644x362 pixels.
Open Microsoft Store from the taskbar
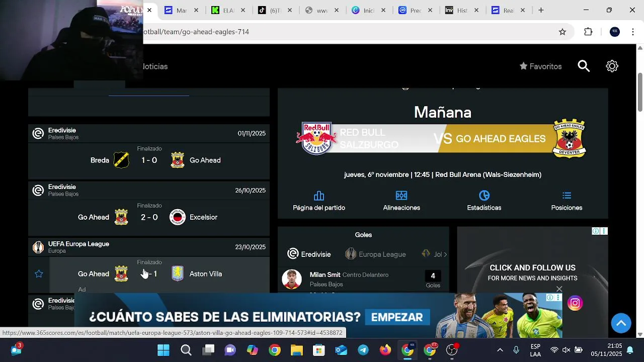point(319,350)
